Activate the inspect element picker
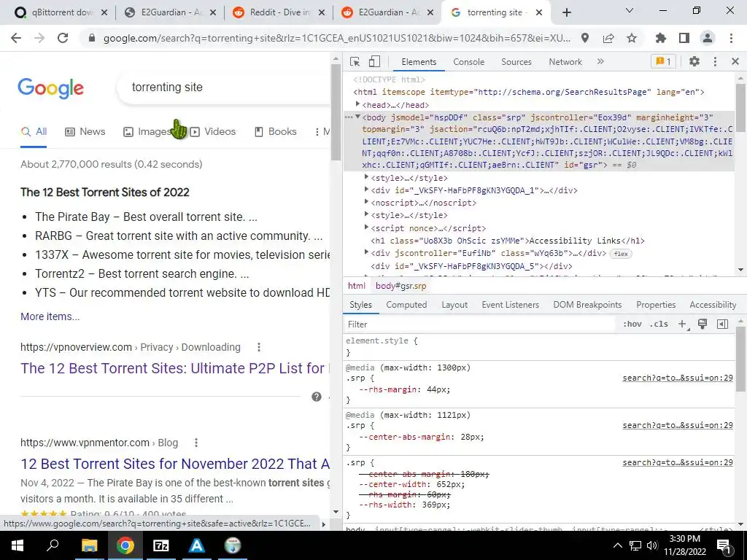Viewport: 747px width, 560px height. click(355, 61)
